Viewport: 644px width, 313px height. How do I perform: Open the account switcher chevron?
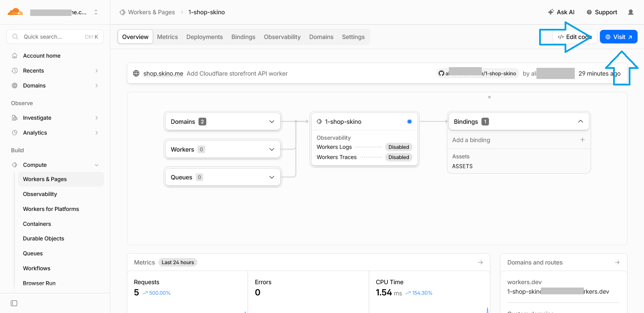click(x=96, y=12)
